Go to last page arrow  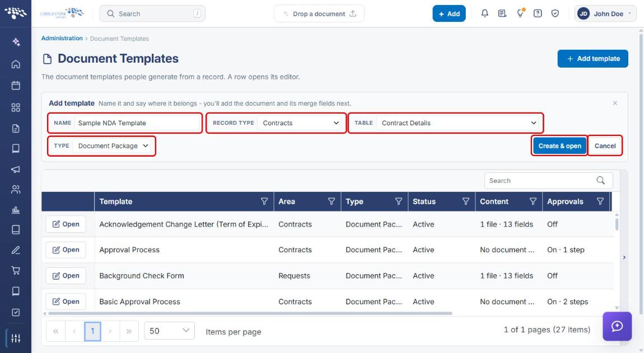(x=129, y=331)
